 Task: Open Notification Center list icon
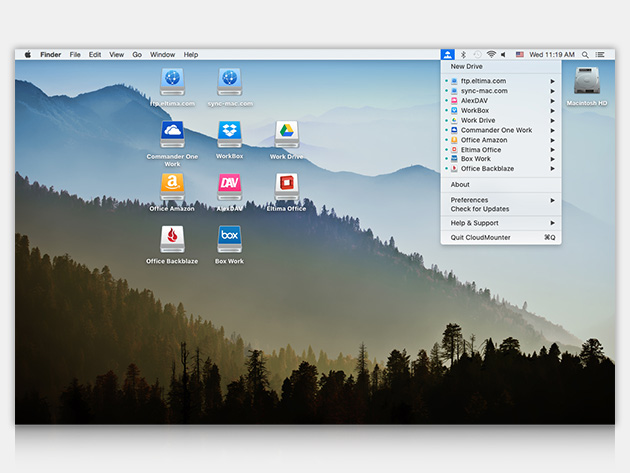[600, 55]
